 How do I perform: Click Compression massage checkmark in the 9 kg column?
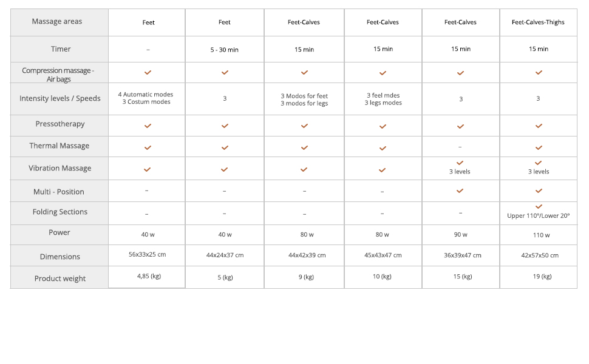click(304, 72)
